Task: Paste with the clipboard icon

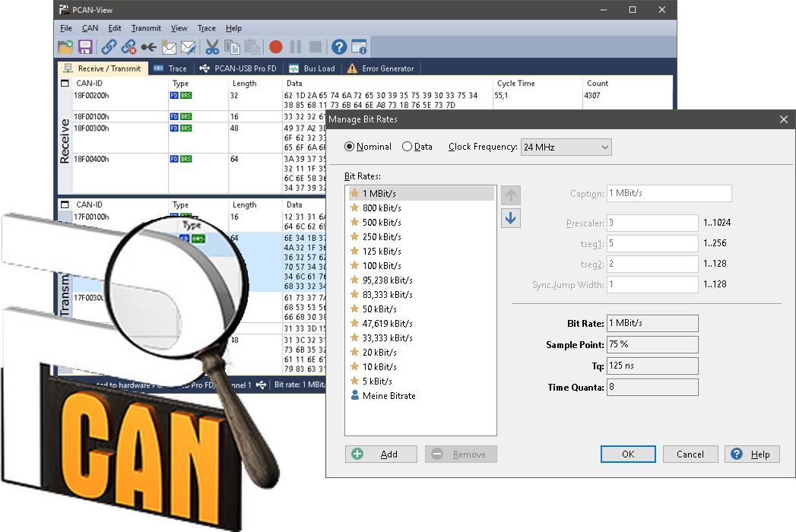Action: 252,47
